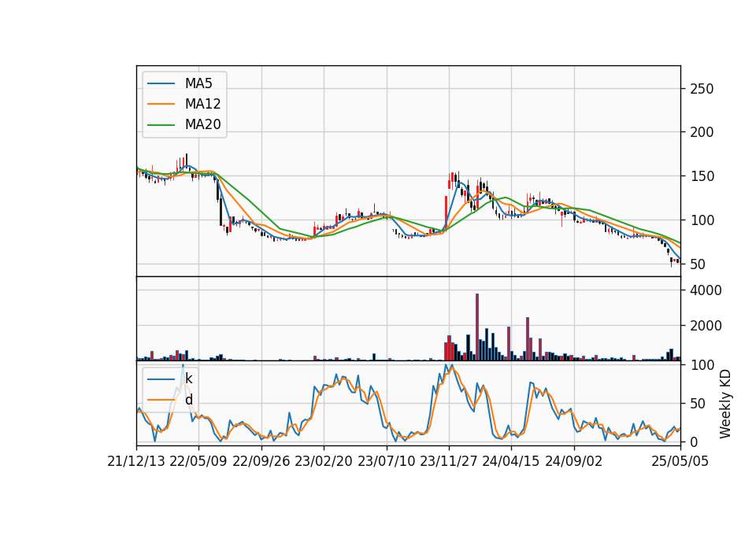756x543 pixels.
Task: Click the 22/09/26 date tick label
Action: pyautogui.click(x=261, y=461)
